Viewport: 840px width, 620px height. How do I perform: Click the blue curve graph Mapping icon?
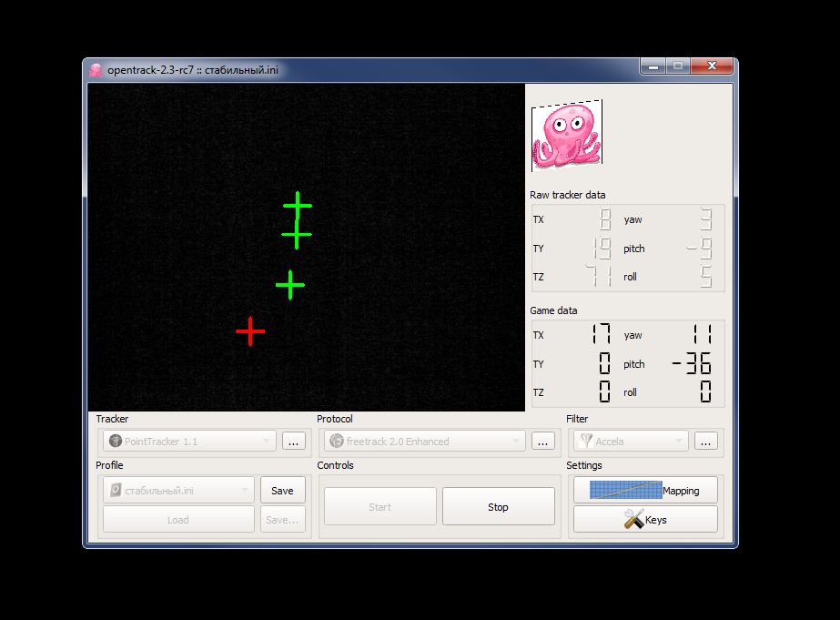pyautogui.click(x=626, y=490)
